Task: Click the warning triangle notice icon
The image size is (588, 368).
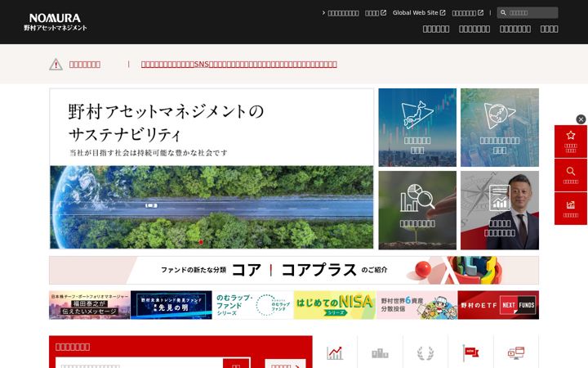Action: 56,65
